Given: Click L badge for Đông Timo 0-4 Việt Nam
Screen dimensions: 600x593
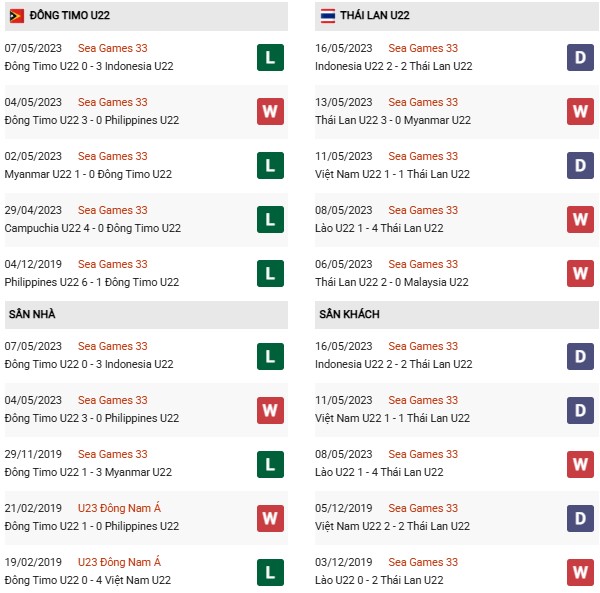Looking at the screenshot, I should click(270, 571).
